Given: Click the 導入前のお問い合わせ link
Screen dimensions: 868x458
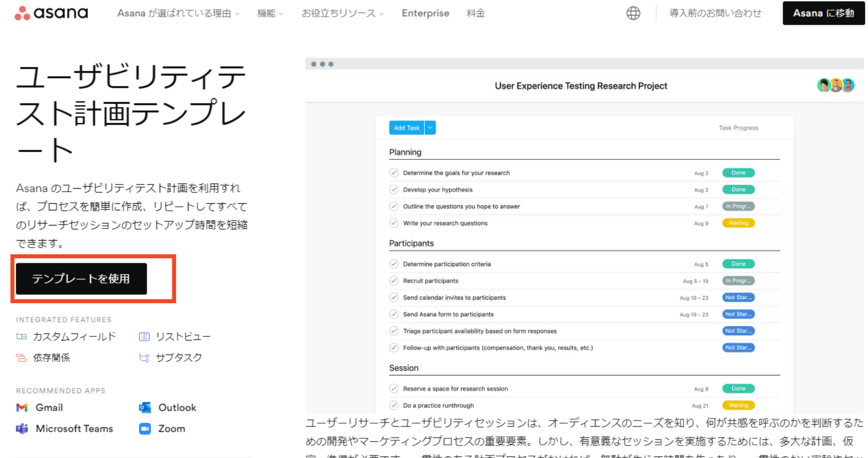Looking at the screenshot, I should point(715,13).
